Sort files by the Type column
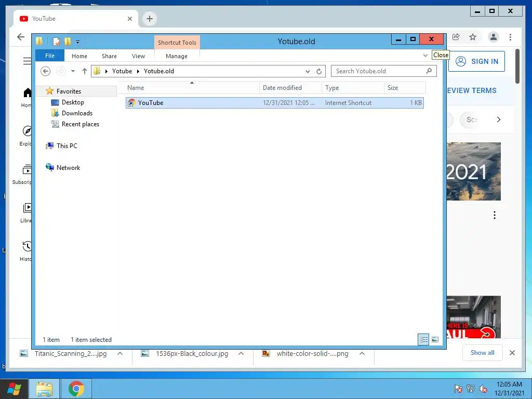This screenshot has height=399, width=532. click(x=353, y=87)
